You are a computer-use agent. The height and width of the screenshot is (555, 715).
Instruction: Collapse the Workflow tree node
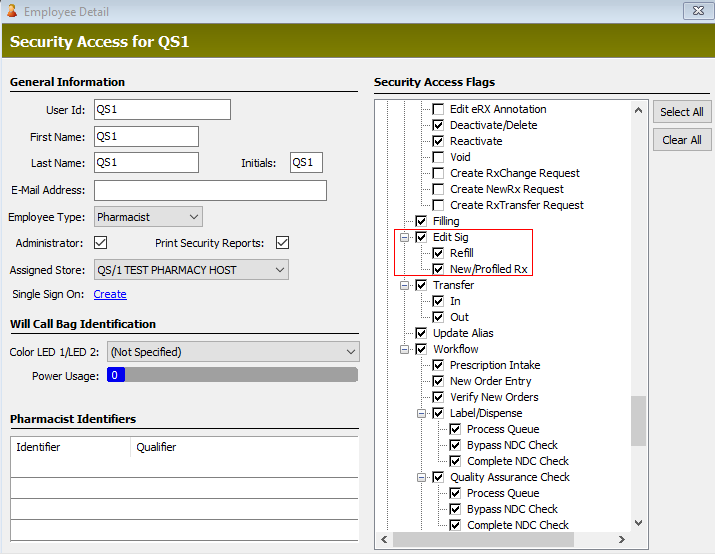click(x=406, y=349)
